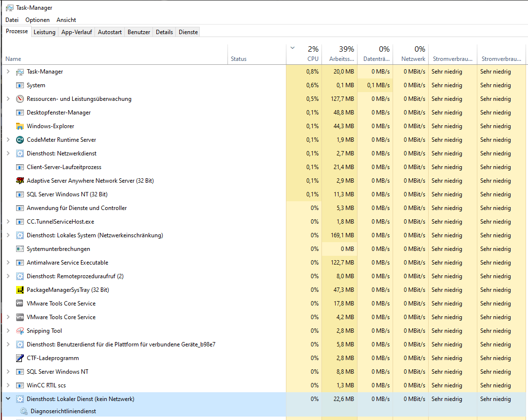Switch to the Details tab
528x420 pixels.
(164, 32)
